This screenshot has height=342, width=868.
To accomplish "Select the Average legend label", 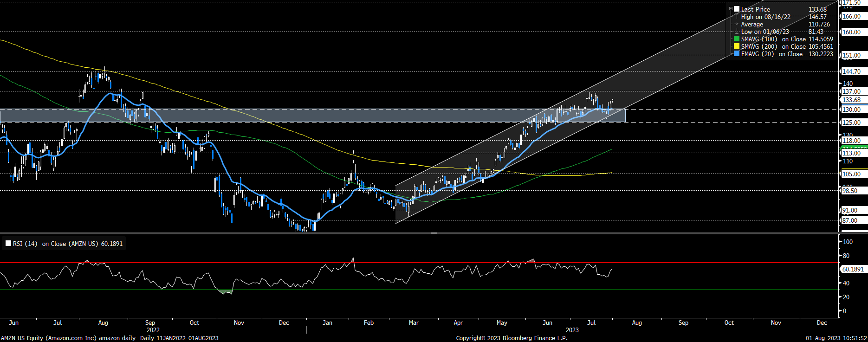I will 752,24.
